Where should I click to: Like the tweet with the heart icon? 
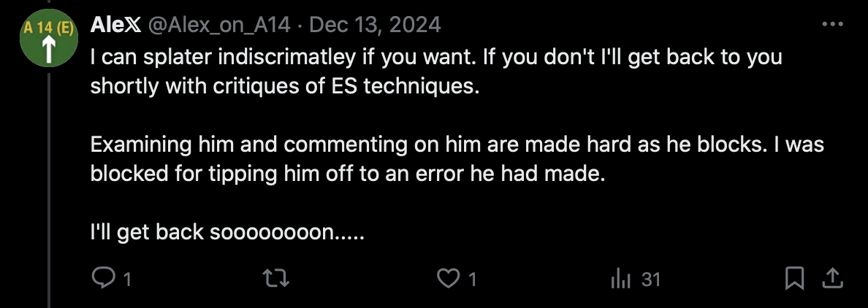[x=446, y=278]
